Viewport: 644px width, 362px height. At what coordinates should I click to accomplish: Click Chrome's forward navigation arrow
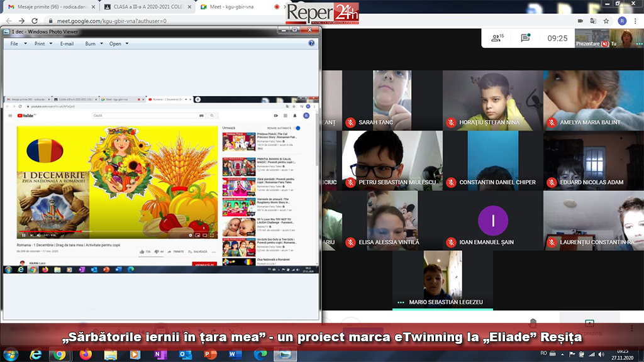tap(22, 21)
